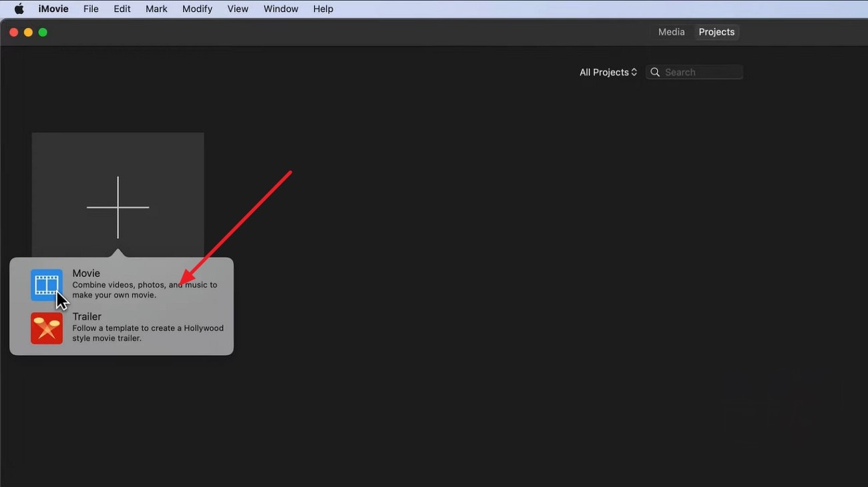
Task: Switch to the Projects tab
Action: pyautogui.click(x=716, y=32)
